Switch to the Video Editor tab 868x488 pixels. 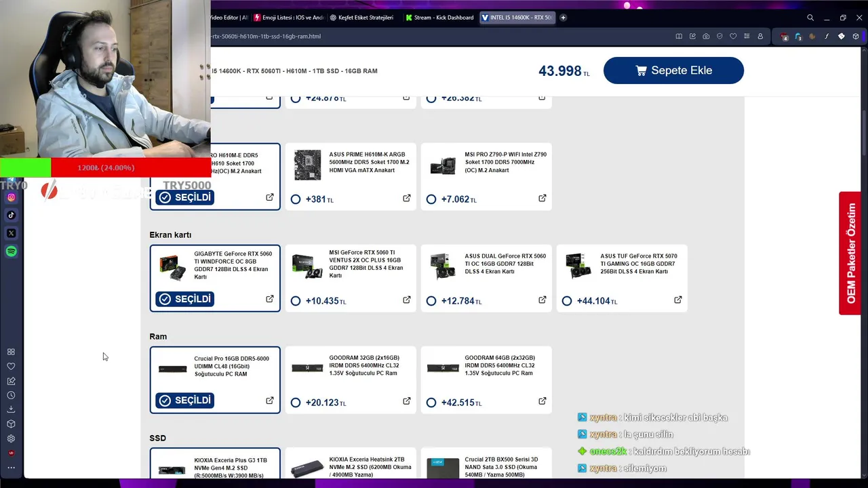(230, 18)
